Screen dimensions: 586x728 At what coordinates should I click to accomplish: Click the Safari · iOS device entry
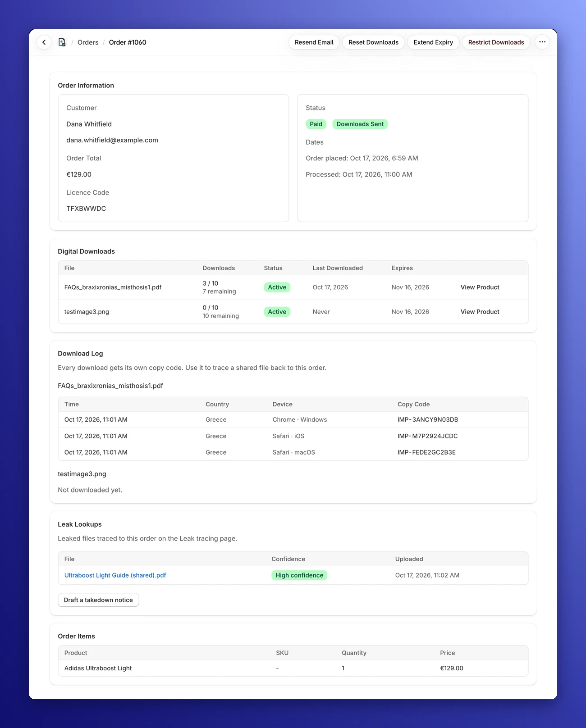click(288, 436)
